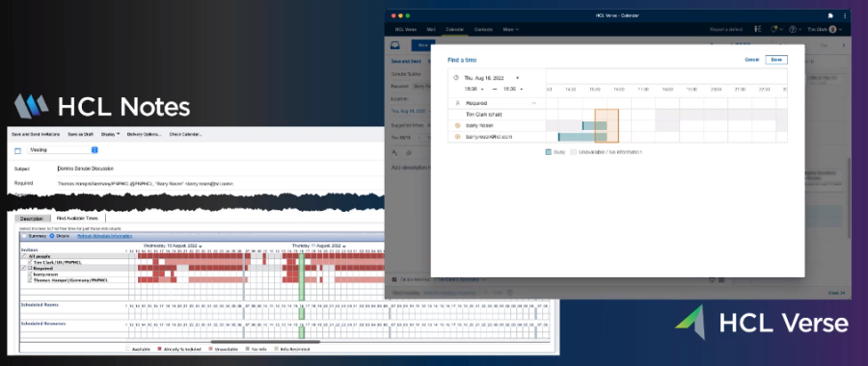Toggle the All people checkbox

click(23, 256)
